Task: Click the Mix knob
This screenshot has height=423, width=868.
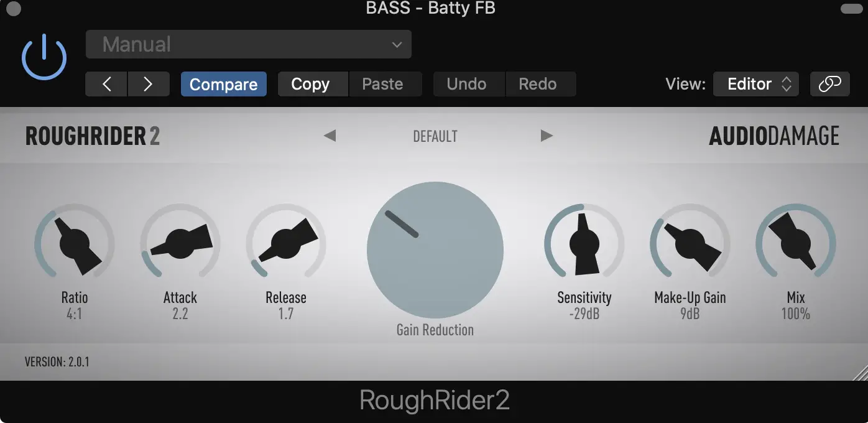Action: (x=796, y=243)
